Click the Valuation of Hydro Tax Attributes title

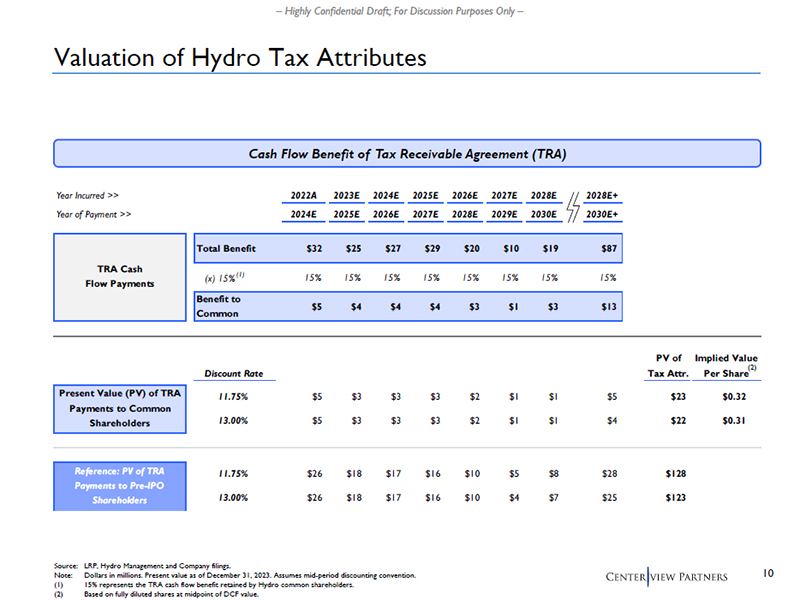(240, 59)
